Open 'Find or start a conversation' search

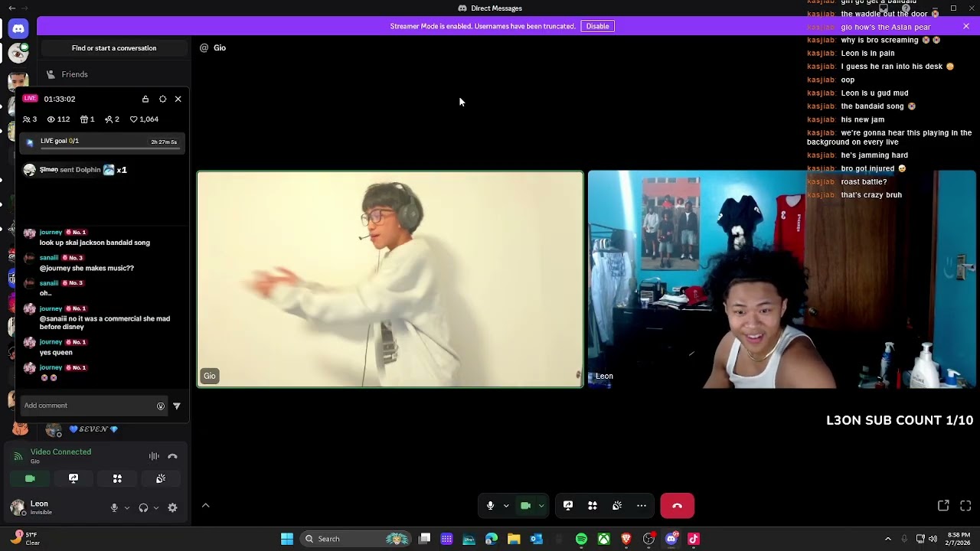click(114, 48)
